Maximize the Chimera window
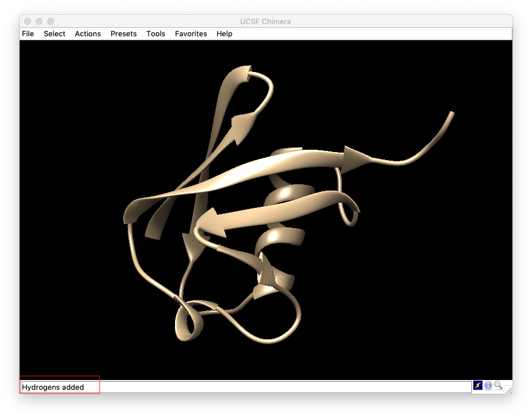The width and height of the screenshot is (532, 418). 51,22
